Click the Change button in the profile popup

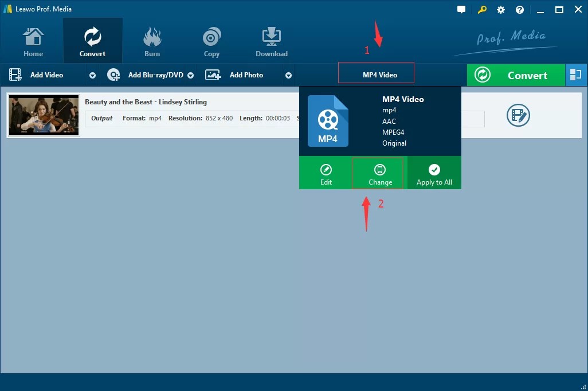point(379,173)
